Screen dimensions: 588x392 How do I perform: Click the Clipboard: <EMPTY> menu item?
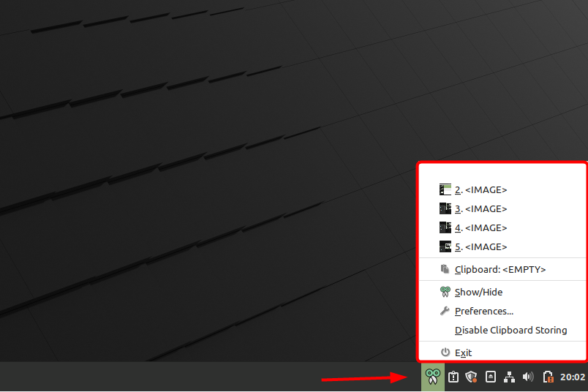pos(502,269)
